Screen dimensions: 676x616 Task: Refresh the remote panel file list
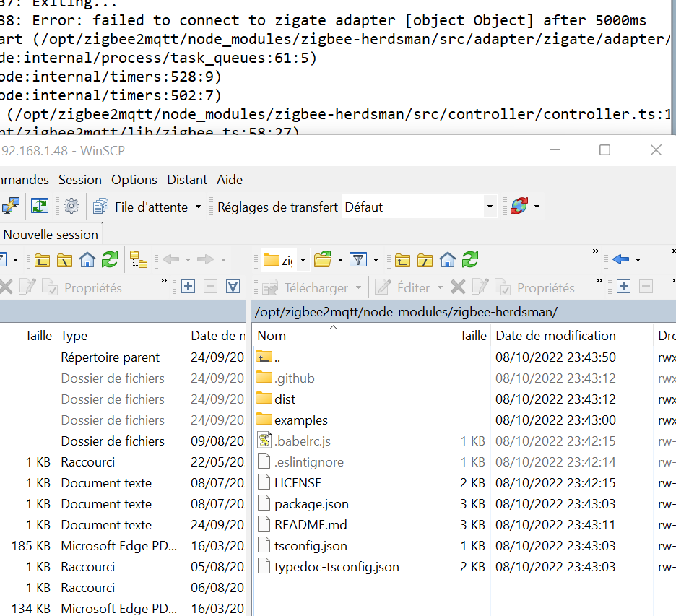pos(470,259)
